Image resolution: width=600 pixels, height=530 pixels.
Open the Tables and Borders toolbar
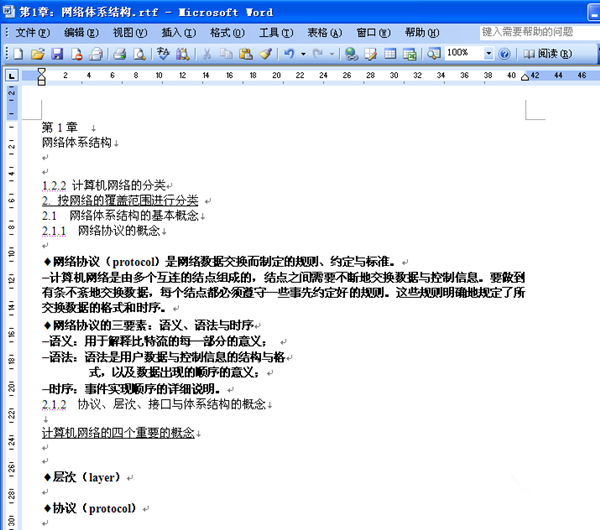click(x=370, y=54)
